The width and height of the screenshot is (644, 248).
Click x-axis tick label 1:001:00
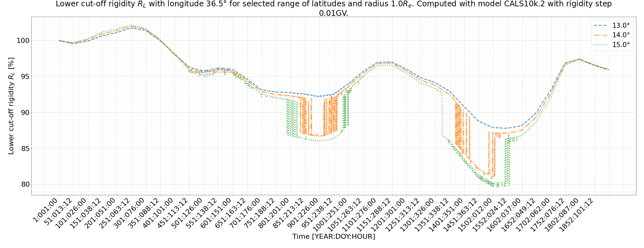(46, 210)
